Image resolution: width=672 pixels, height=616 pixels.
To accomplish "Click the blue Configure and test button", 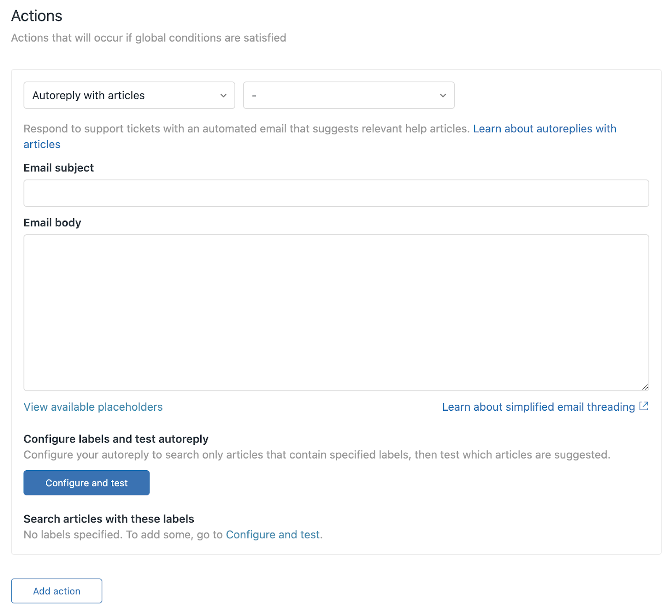I will point(87,483).
